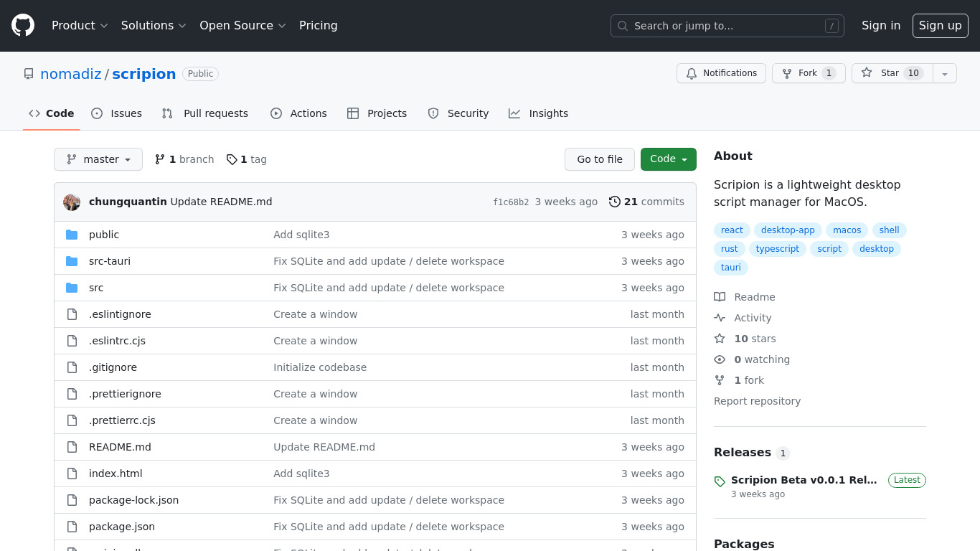View the 21 commits history
The height and width of the screenshot is (551, 980).
point(646,202)
